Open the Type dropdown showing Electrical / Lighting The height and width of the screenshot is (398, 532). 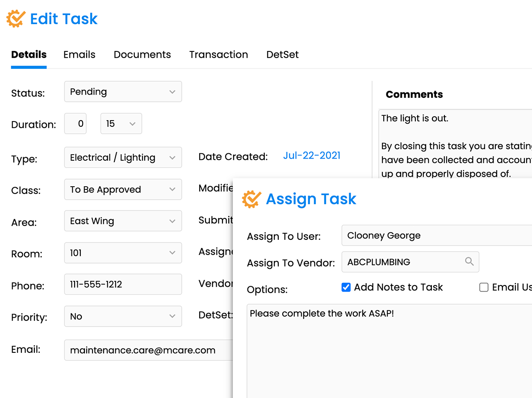pos(123,157)
